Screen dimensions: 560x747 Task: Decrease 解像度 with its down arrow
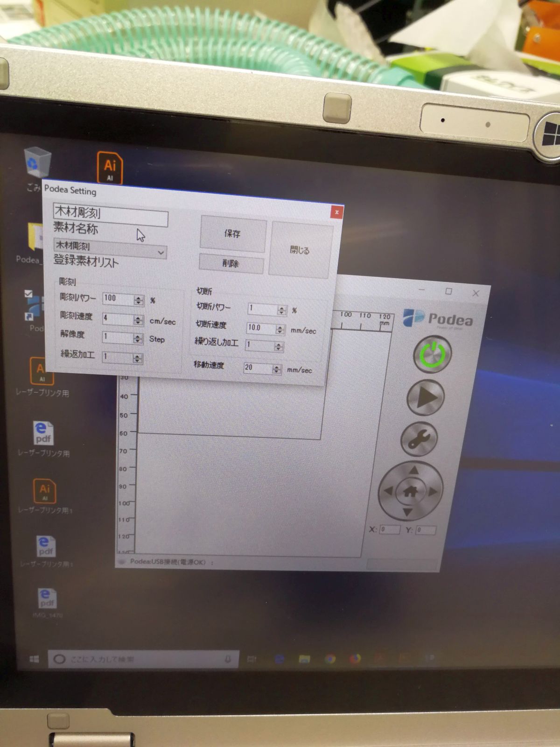138,341
